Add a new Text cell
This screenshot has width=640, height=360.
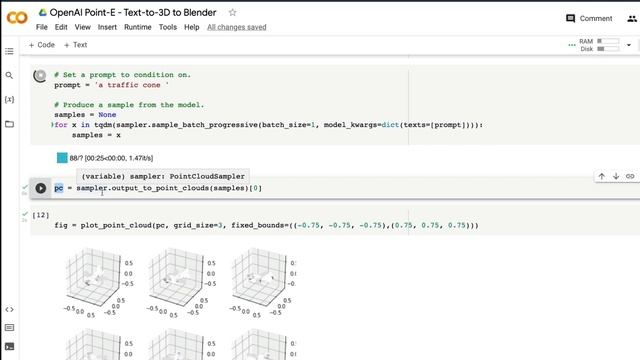coord(76,45)
